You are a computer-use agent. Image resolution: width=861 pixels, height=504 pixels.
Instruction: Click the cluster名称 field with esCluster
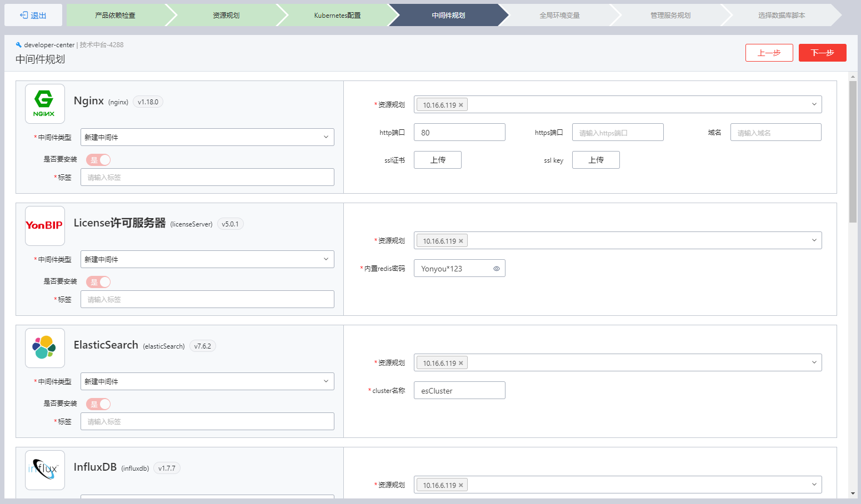coord(459,390)
